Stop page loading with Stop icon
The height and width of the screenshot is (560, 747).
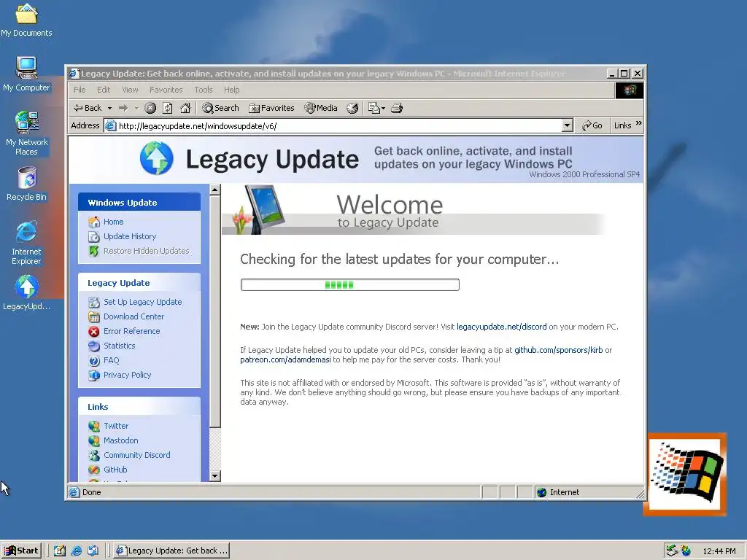point(150,108)
